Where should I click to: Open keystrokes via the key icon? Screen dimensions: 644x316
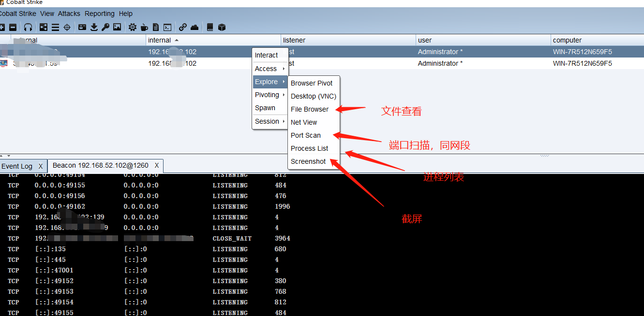105,27
